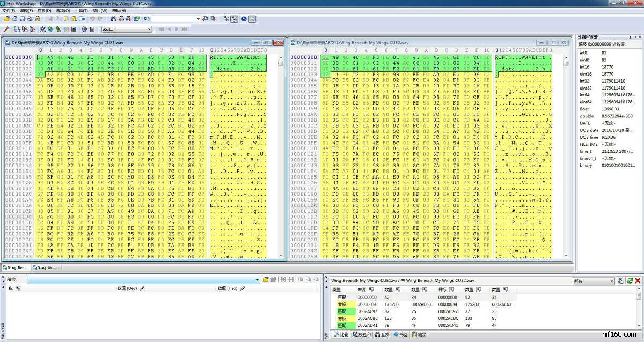Open the 工具(T) menu
644x342 pixels.
(x=81, y=11)
